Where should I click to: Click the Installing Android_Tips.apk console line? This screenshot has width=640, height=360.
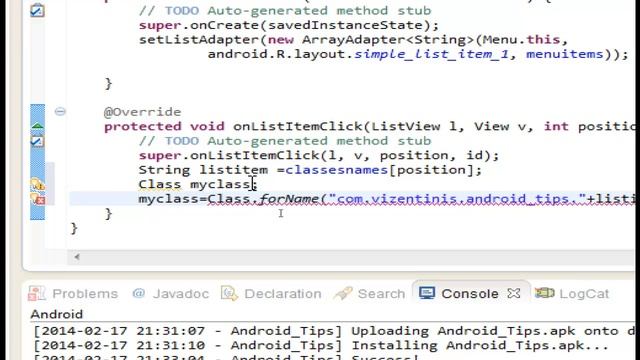point(321,346)
